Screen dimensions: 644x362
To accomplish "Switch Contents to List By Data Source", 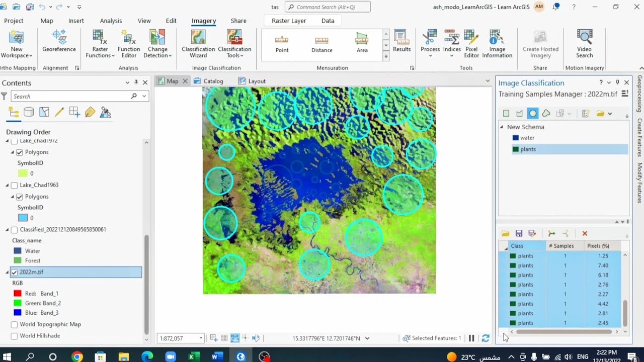I will click(29, 112).
